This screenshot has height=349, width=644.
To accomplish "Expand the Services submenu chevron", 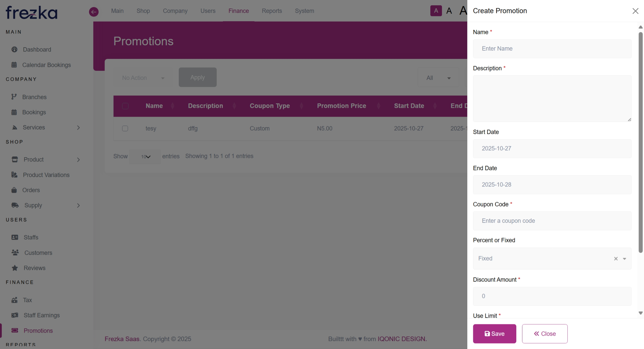I will (x=78, y=128).
